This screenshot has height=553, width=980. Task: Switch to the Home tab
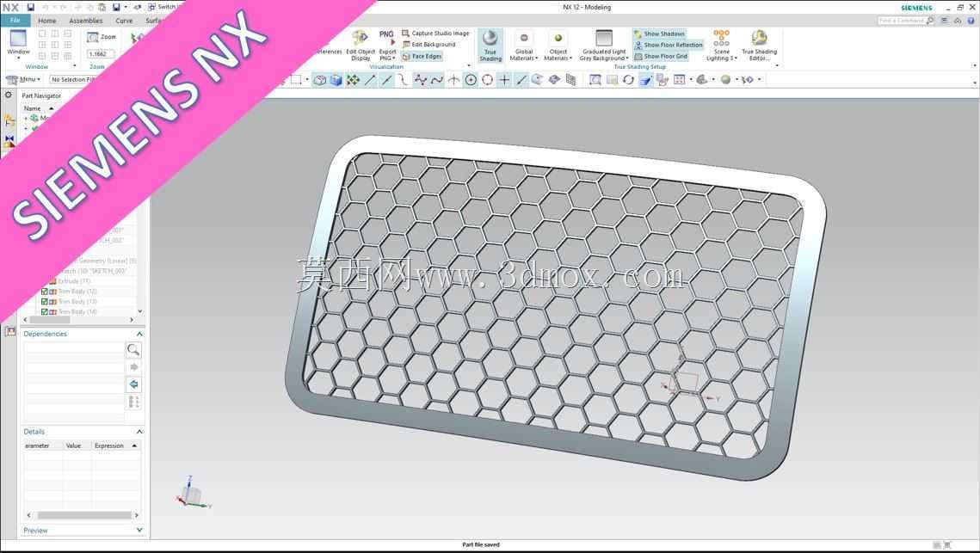(46, 21)
